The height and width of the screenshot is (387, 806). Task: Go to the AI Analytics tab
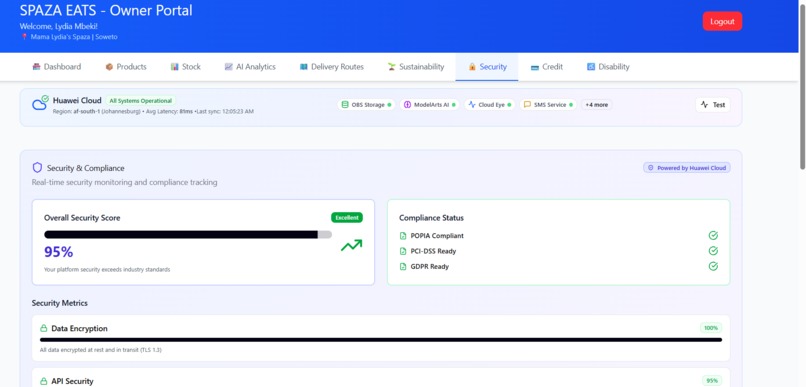coord(250,67)
